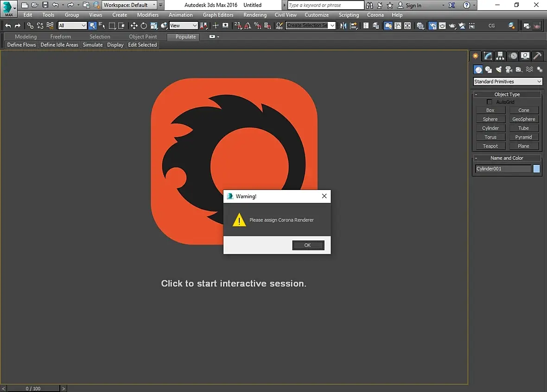
Task: Open the Corona menu
Action: (x=375, y=15)
